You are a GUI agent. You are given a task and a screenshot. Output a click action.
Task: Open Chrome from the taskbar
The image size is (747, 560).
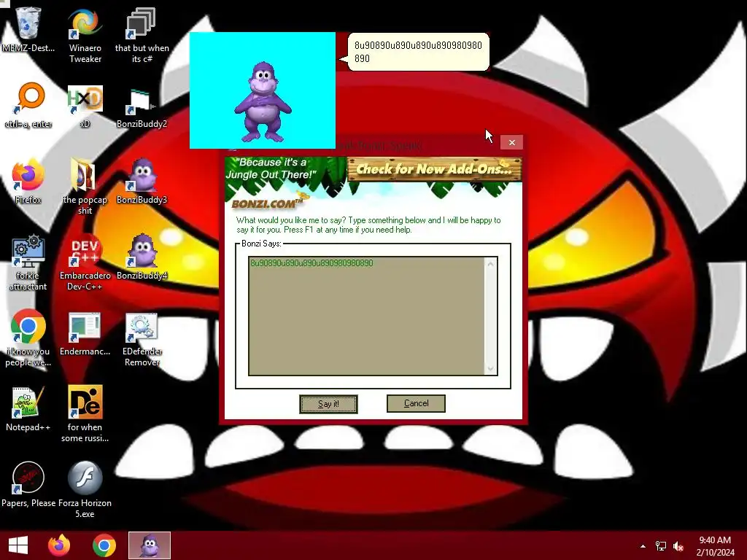(104, 545)
